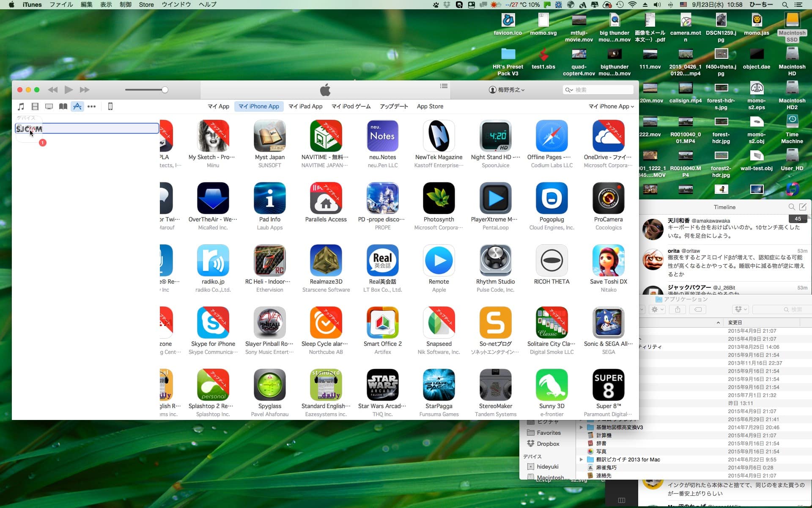The image size is (812, 508).
Task: Skip forward with fast-forward button
Action: coord(85,90)
